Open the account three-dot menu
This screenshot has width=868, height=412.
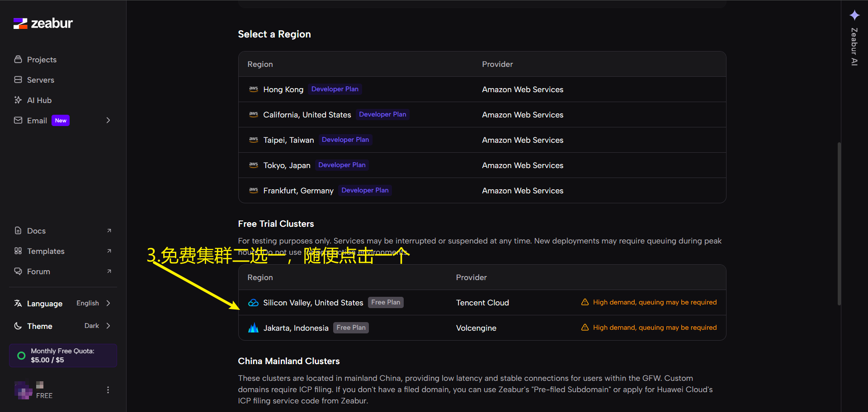pyautogui.click(x=108, y=390)
